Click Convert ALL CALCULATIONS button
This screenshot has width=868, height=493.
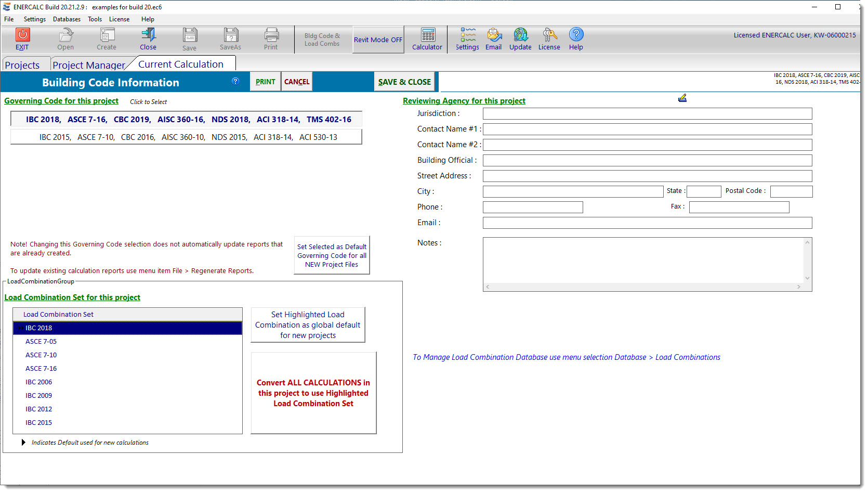click(x=313, y=393)
